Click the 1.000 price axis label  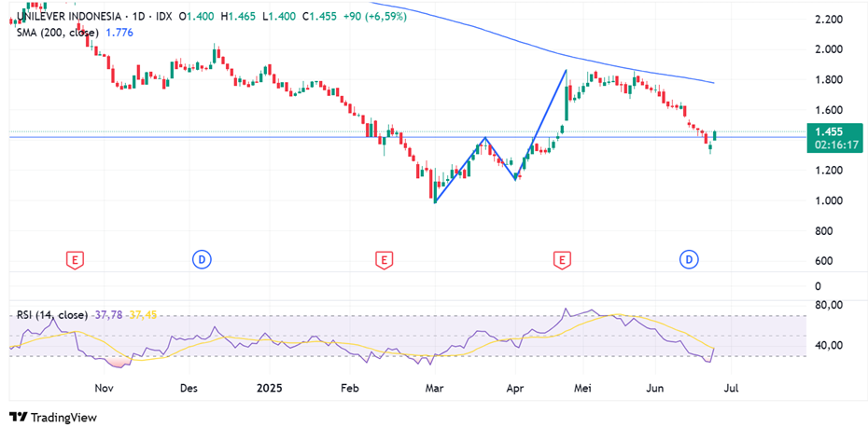pyautogui.click(x=829, y=200)
